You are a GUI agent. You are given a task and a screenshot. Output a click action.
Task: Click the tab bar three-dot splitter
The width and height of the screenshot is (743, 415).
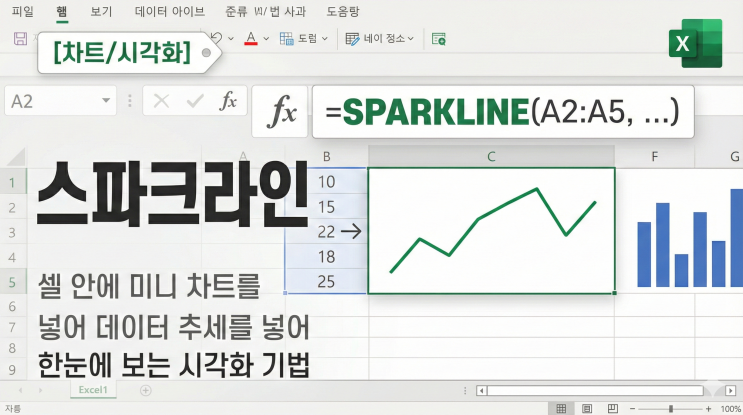465,391
